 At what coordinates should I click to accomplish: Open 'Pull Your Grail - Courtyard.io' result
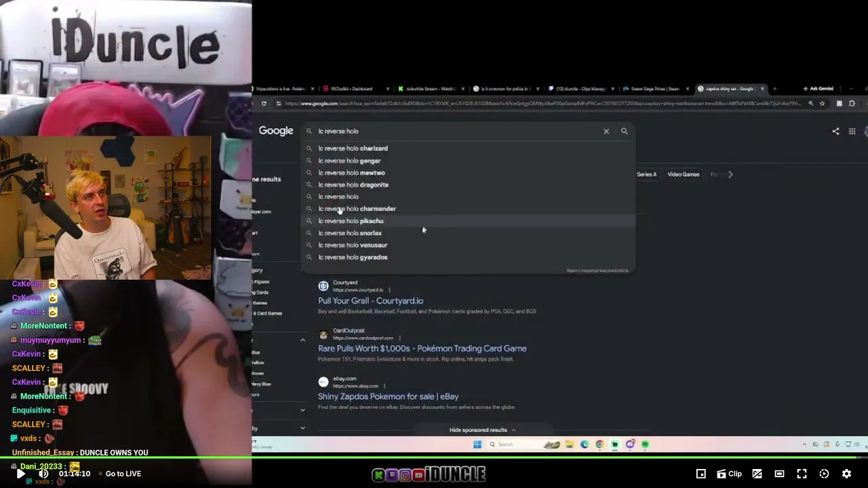coord(370,301)
